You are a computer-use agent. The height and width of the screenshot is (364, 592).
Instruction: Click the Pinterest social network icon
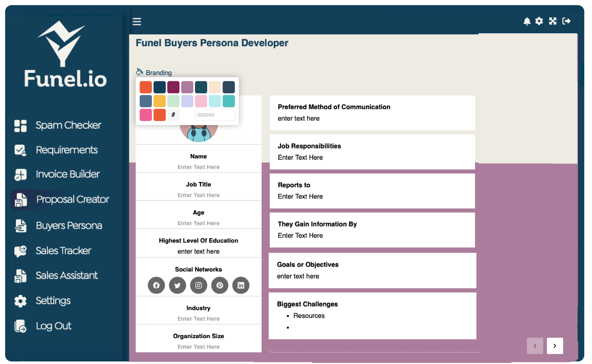220,285
